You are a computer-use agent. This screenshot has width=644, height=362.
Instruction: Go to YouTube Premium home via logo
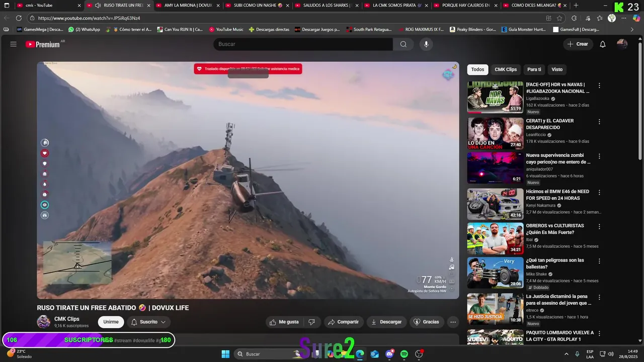tap(43, 44)
